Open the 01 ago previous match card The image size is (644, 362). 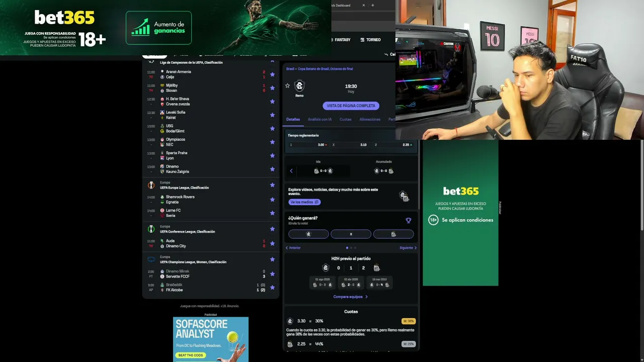click(323, 283)
